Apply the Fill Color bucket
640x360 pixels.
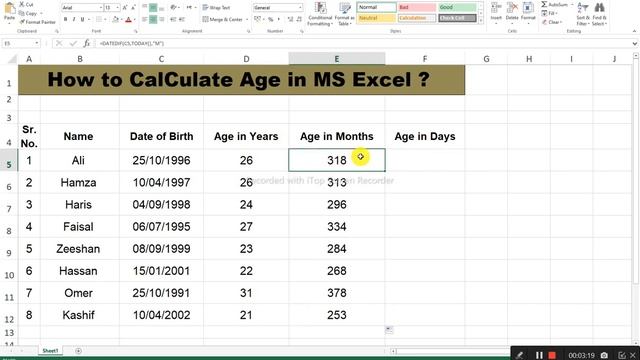point(116,20)
